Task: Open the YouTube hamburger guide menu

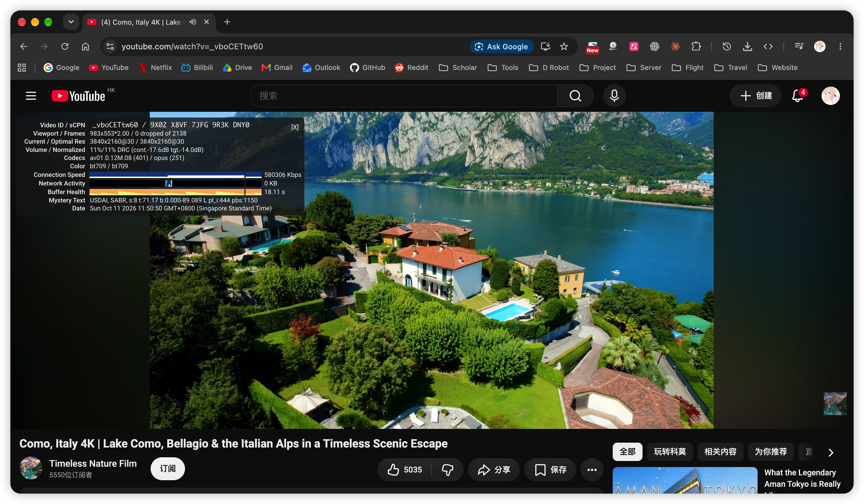Action: [x=31, y=95]
